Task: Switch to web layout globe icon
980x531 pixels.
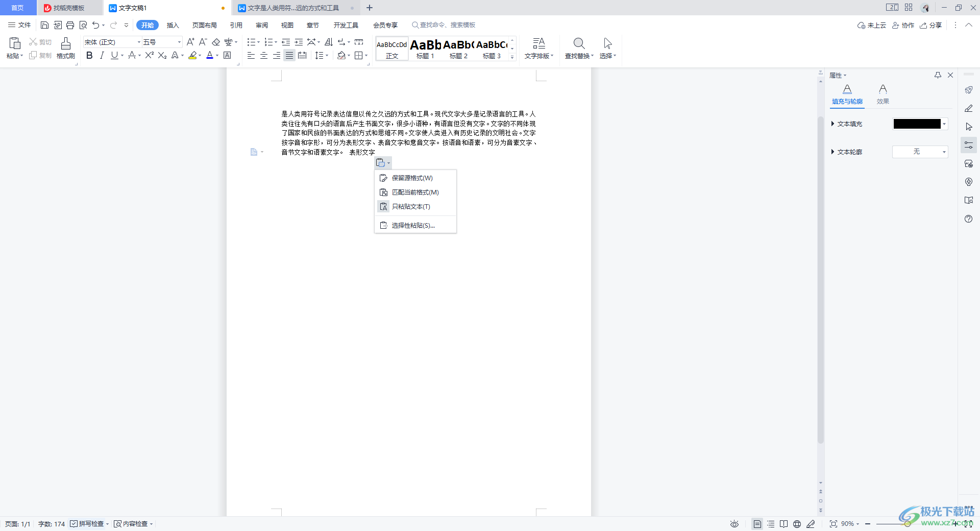Action: (797, 524)
